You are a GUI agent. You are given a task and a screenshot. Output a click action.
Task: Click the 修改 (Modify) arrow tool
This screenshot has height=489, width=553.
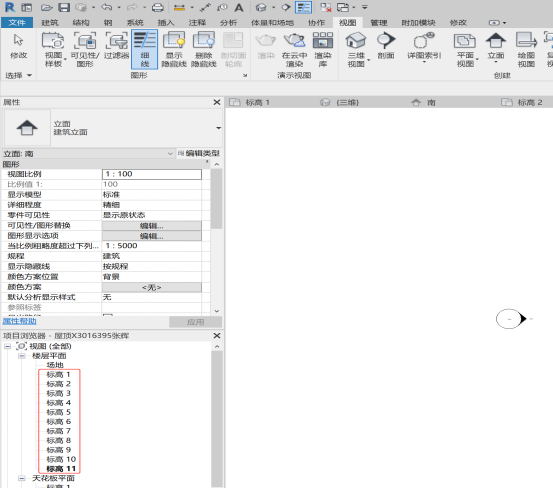18,47
